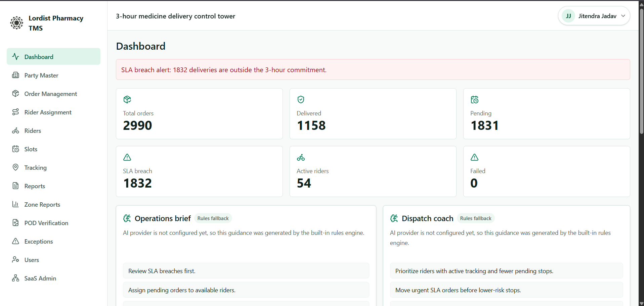Click the Zone Reports bar chart icon
Image resolution: width=644 pixels, height=306 pixels.
(15, 204)
